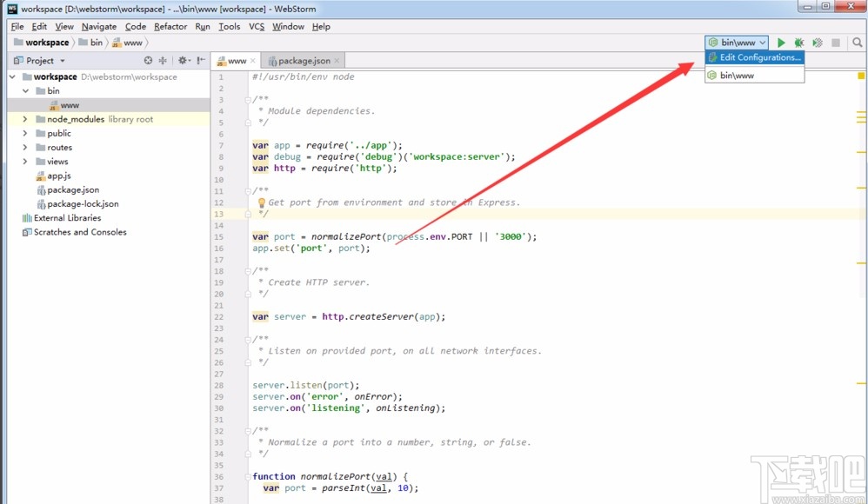This screenshot has height=504, width=868.
Task: Close the www editor tab
Action: [x=253, y=61]
